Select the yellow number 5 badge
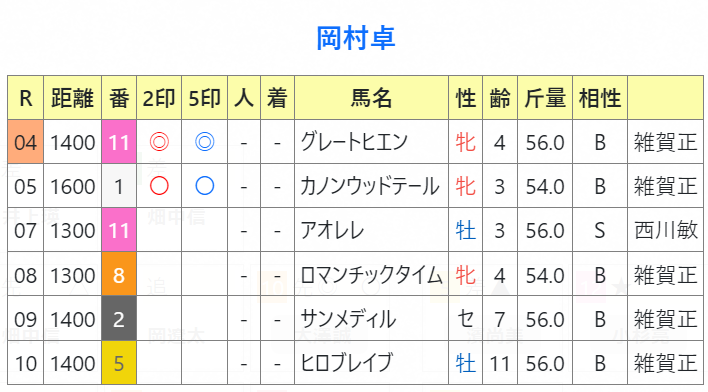This screenshot has height=392, width=708. click(x=119, y=363)
